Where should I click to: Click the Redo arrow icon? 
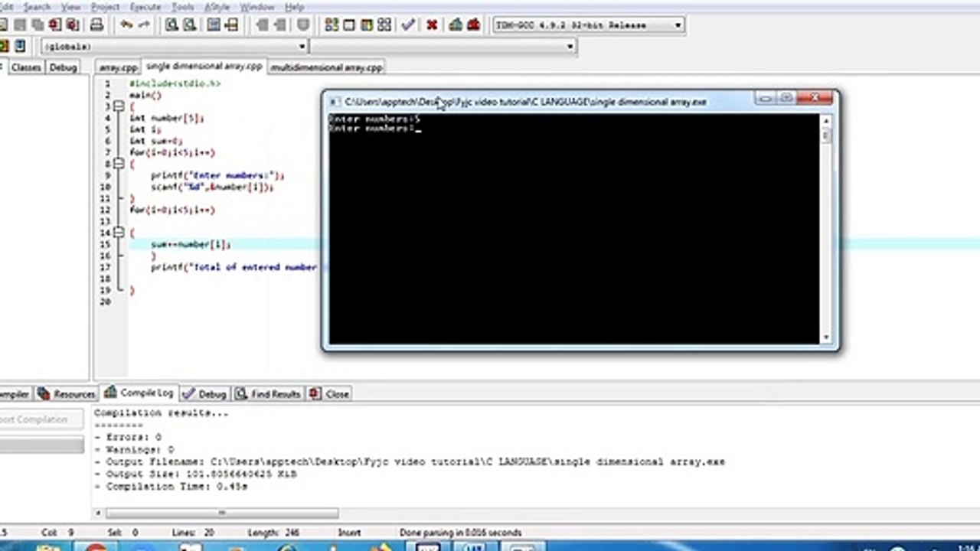[x=144, y=24]
